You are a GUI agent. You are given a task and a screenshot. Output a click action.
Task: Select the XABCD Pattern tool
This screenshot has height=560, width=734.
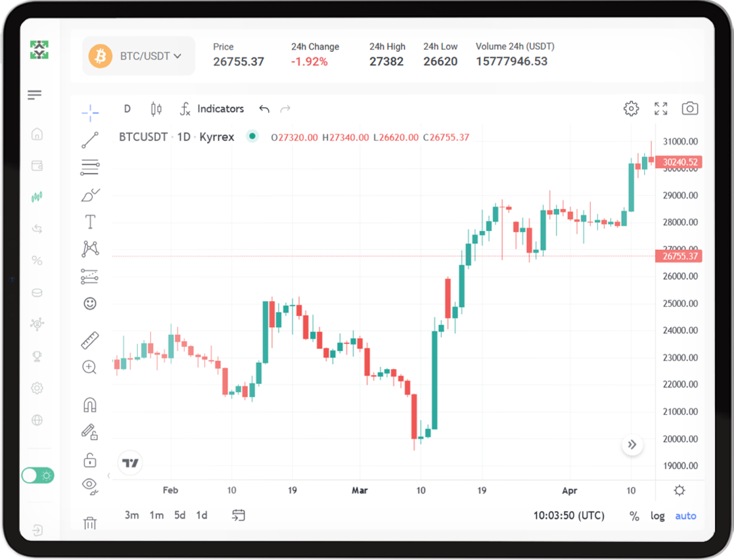tap(90, 249)
